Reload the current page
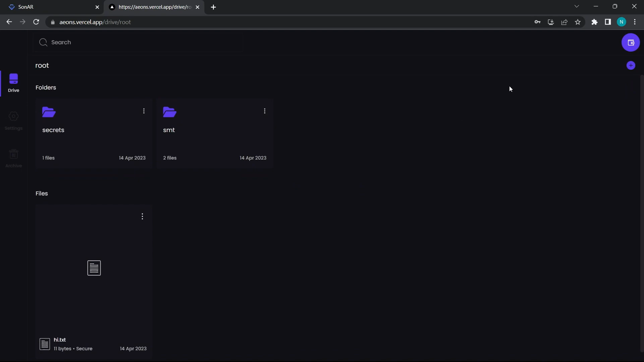The height and width of the screenshot is (362, 644). click(x=36, y=22)
